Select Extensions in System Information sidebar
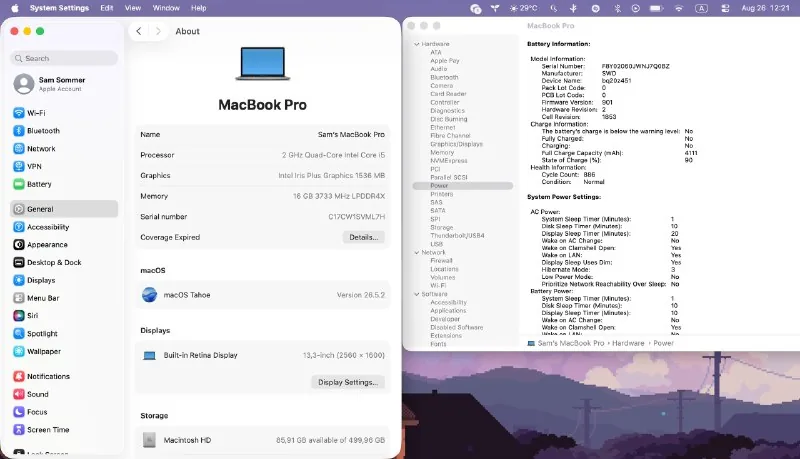The image size is (800, 459). pos(446,336)
